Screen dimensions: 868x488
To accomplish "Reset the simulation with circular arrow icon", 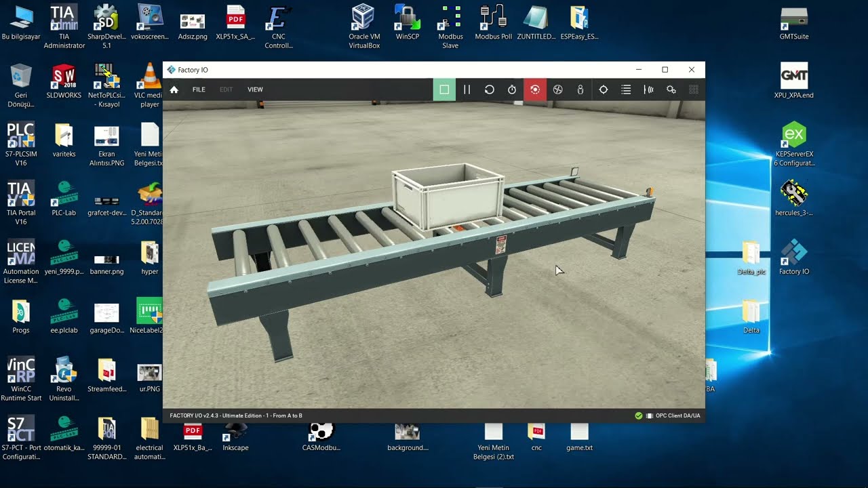I will 489,89.
